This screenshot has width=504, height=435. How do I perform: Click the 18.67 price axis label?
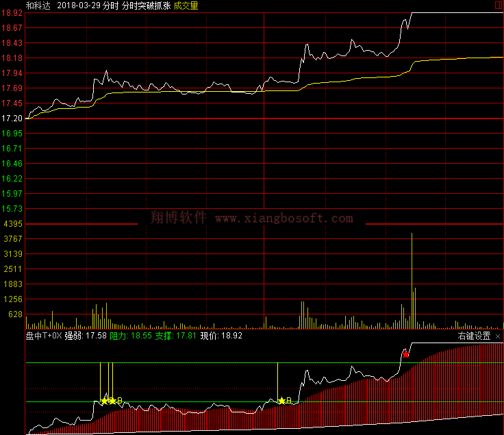[x=12, y=28]
